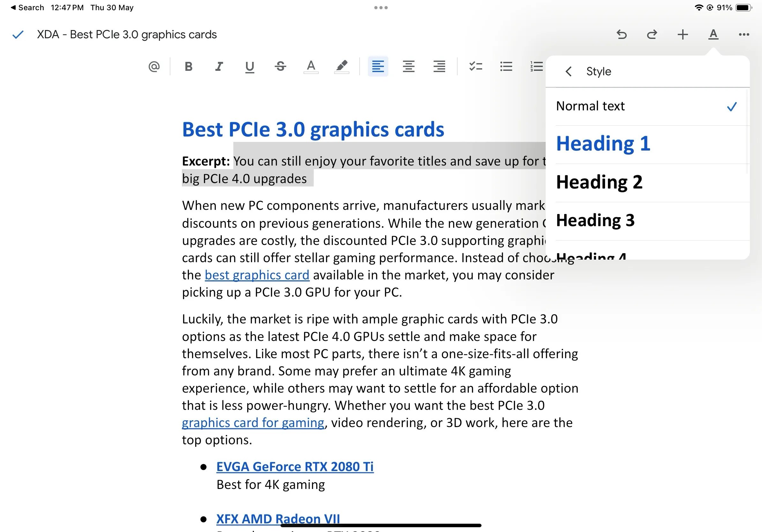Screen dimensions: 762x532
Task: Go back from the Style panel
Action: pyautogui.click(x=569, y=72)
